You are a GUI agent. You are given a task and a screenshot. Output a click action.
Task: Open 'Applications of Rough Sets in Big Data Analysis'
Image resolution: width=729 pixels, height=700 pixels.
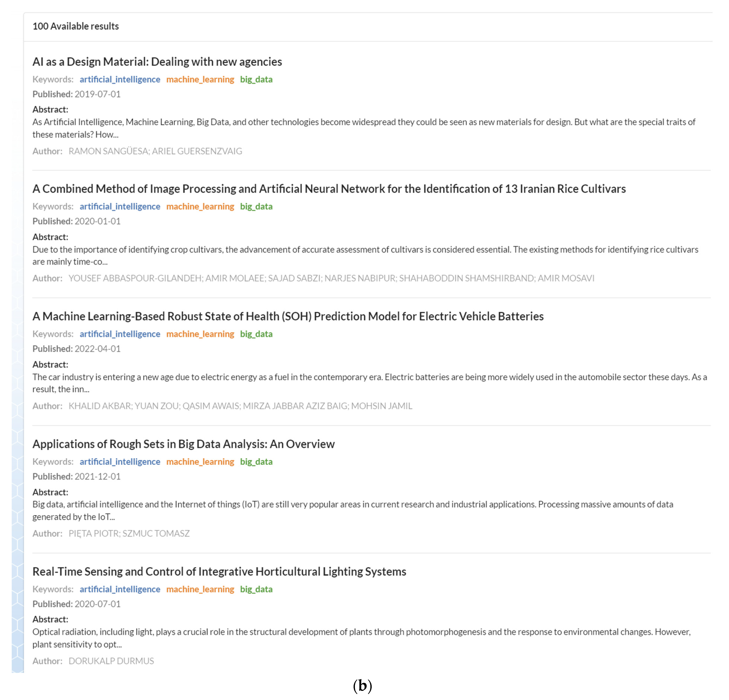(183, 444)
